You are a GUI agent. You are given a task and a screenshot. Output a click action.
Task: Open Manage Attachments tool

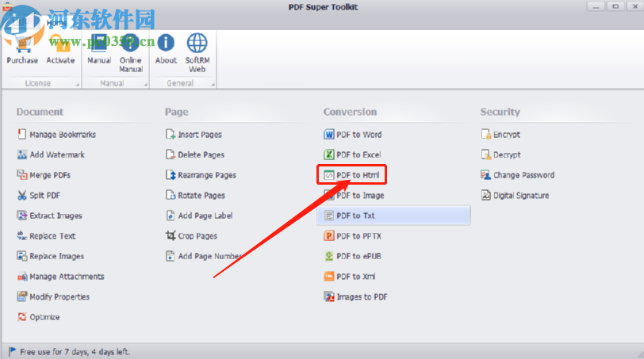(x=61, y=277)
